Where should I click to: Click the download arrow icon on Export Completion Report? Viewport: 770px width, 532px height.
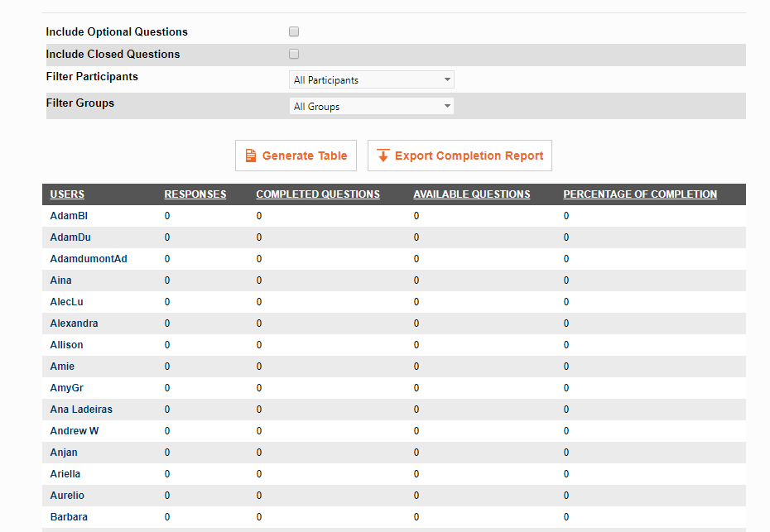[383, 156]
